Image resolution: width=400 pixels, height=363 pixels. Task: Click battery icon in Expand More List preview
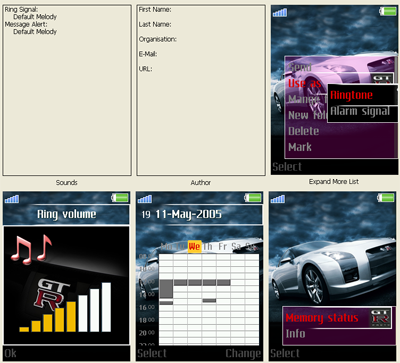pyautogui.click(x=388, y=11)
